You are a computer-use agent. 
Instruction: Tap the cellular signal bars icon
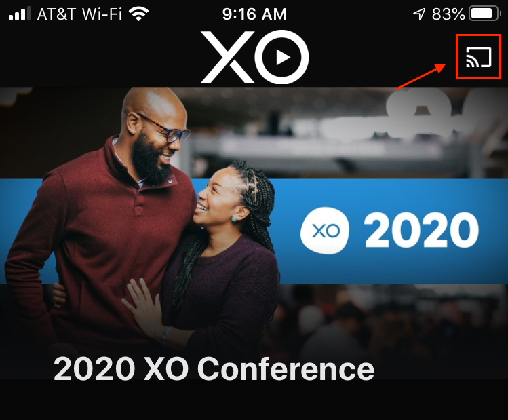click(20, 14)
